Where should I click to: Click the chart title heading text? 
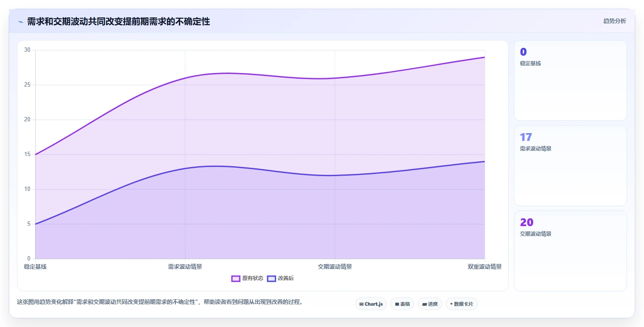tap(118, 21)
